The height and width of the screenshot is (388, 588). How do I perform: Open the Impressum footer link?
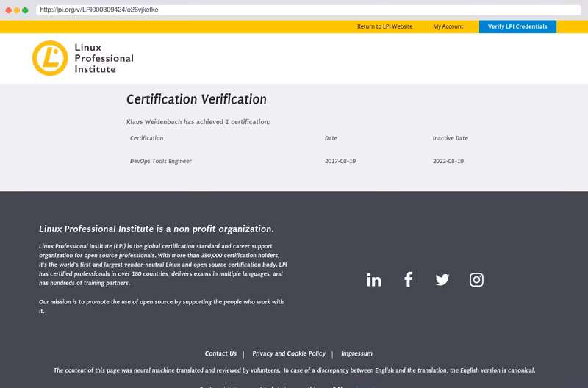[356, 353]
